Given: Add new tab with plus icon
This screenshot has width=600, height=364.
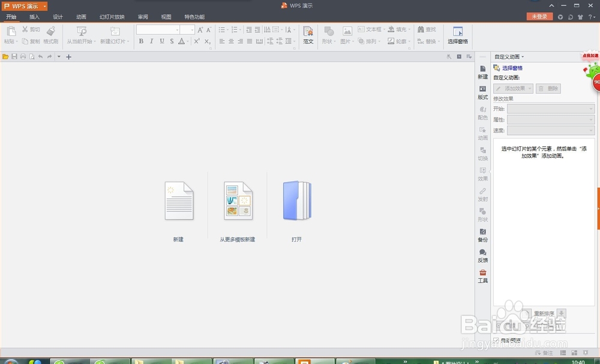Looking at the screenshot, I should tap(68, 57).
